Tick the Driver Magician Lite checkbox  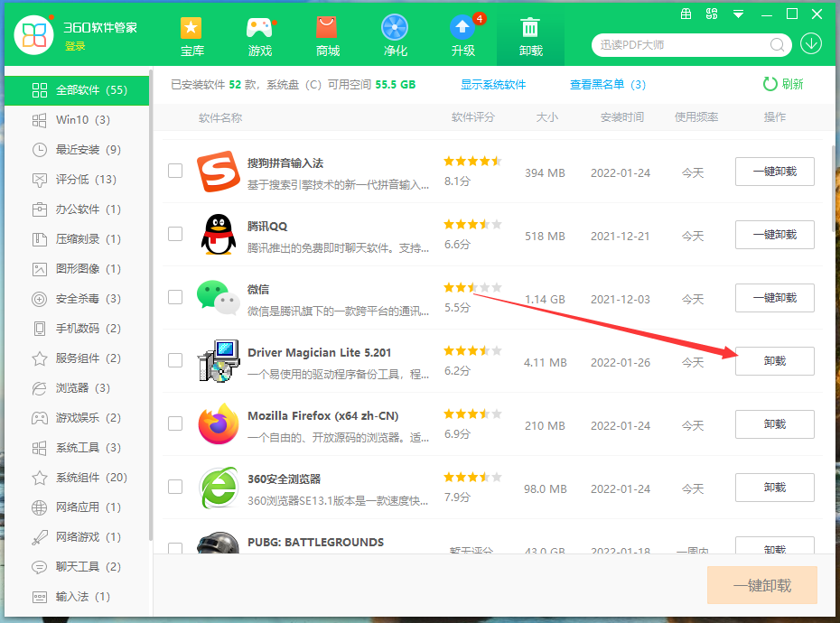175,360
